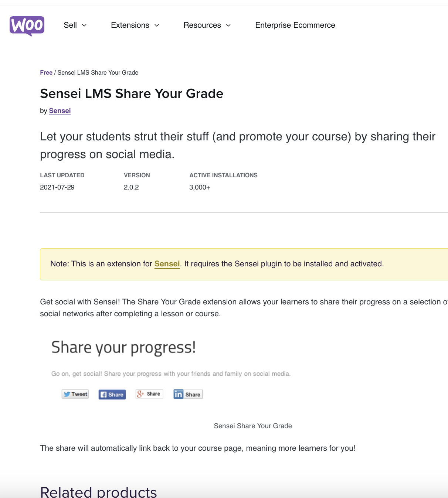
Task: Follow the Free breadcrumb link
Action: coord(46,72)
